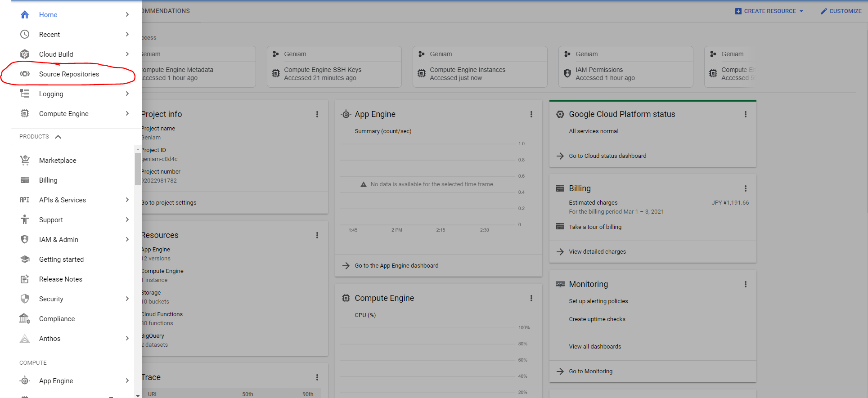
Task: Click the Getting started graduation cap icon
Action: [x=25, y=259]
